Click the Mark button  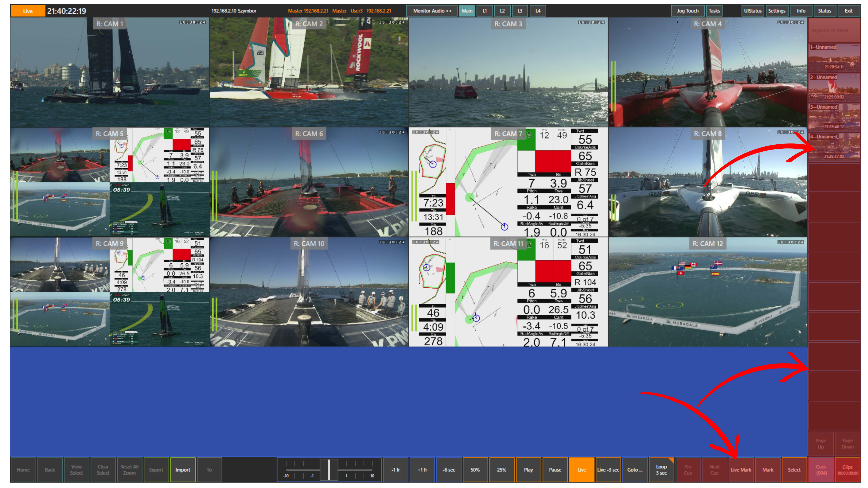coord(768,469)
